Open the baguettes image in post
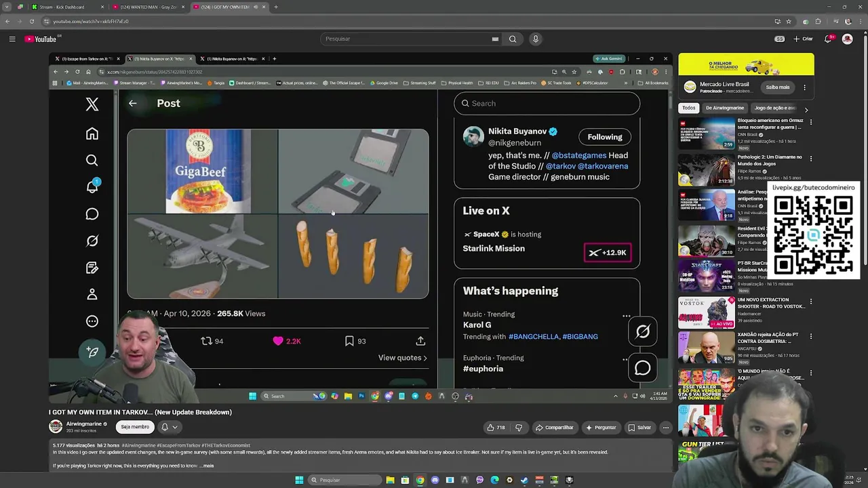This screenshot has height=488, width=868. pyautogui.click(x=353, y=257)
